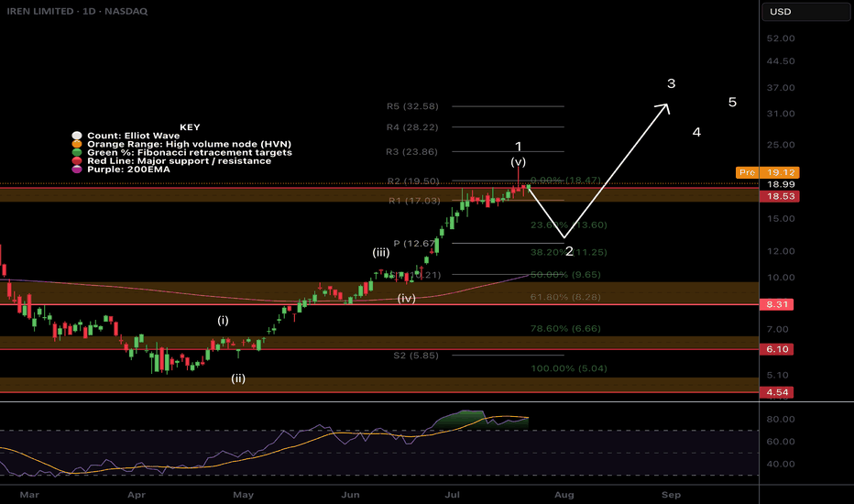Image resolution: width=854 pixels, height=504 pixels.
Task: Click the 40.00 RSI axis value
Action: [x=781, y=465]
